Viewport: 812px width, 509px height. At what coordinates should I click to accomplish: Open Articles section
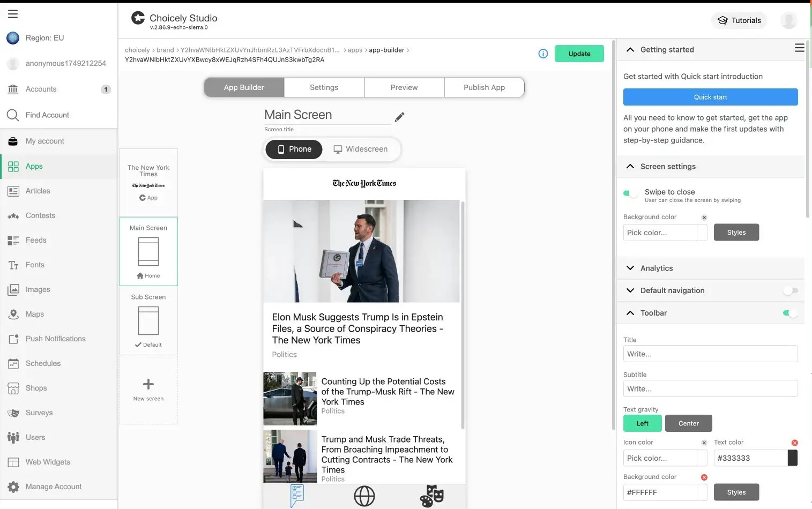58,191
